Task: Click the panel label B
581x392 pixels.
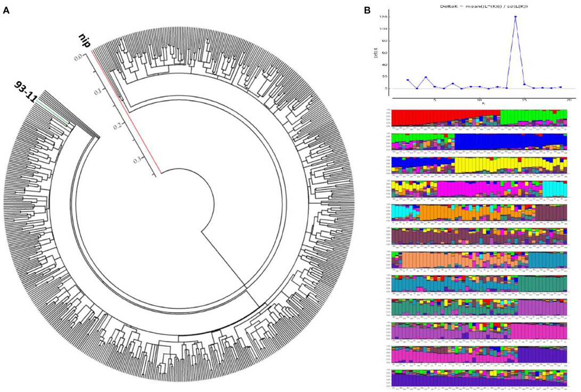Action: point(367,11)
